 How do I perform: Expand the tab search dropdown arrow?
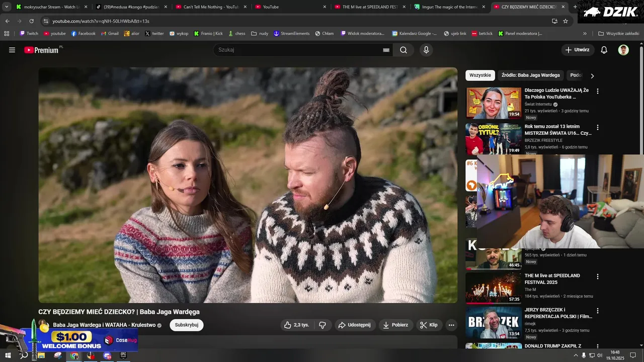pyautogui.click(x=7, y=7)
